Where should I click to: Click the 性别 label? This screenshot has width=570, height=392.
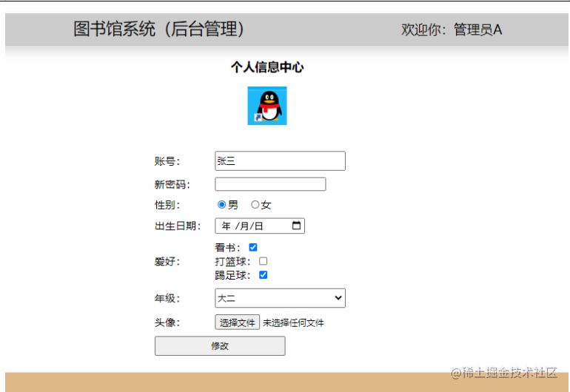click(167, 205)
